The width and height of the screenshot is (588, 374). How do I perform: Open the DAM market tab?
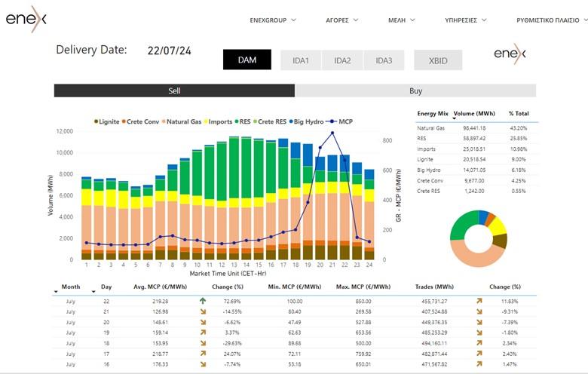(x=247, y=60)
